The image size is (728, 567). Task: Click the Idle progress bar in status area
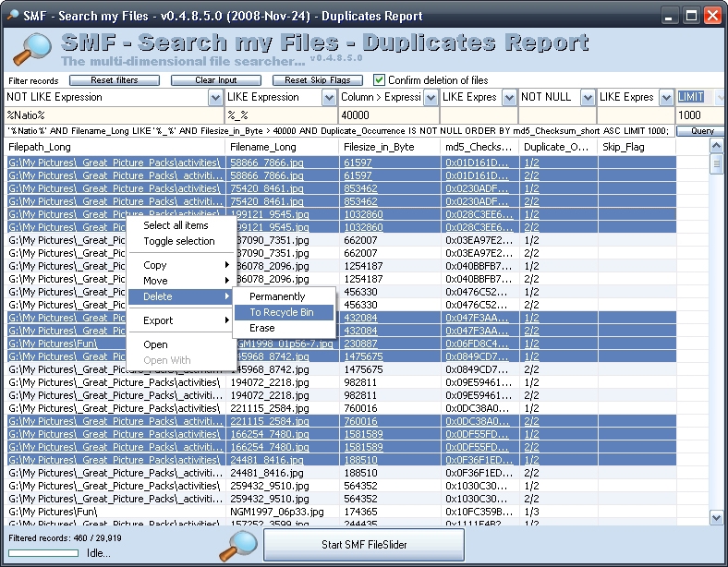point(43,553)
